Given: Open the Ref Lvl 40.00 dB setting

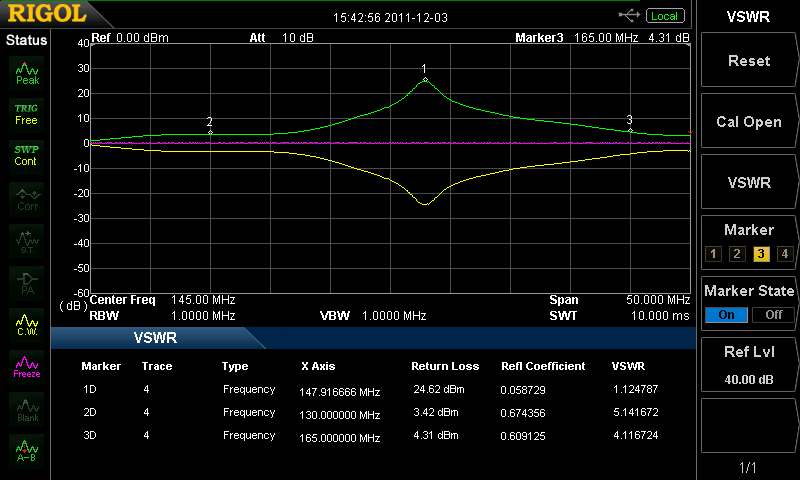Looking at the screenshot, I should pos(748,365).
